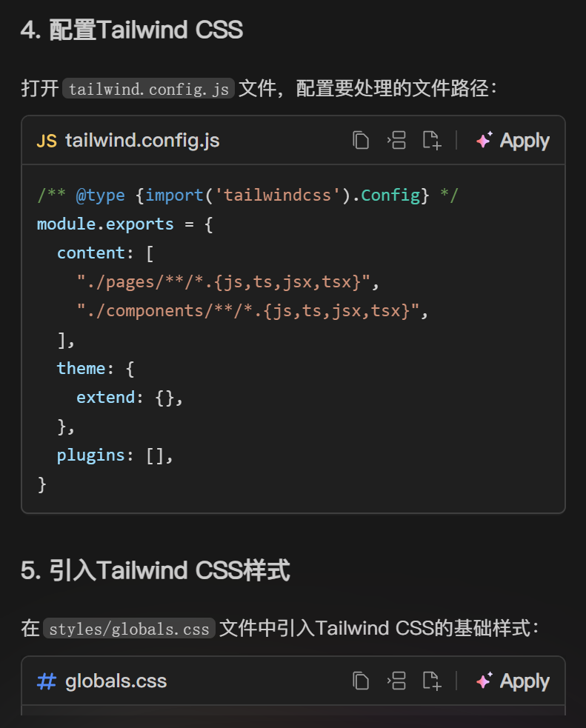586x728 pixels.
Task: Click the inline styles/globals.css code chip
Action: point(129,630)
